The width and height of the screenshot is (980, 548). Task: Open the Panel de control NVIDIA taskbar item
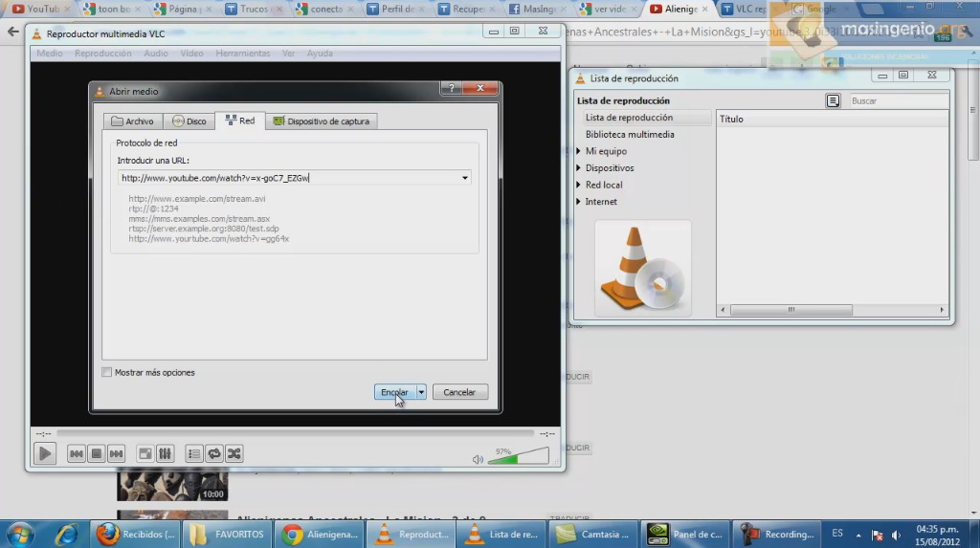(x=686, y=535)
